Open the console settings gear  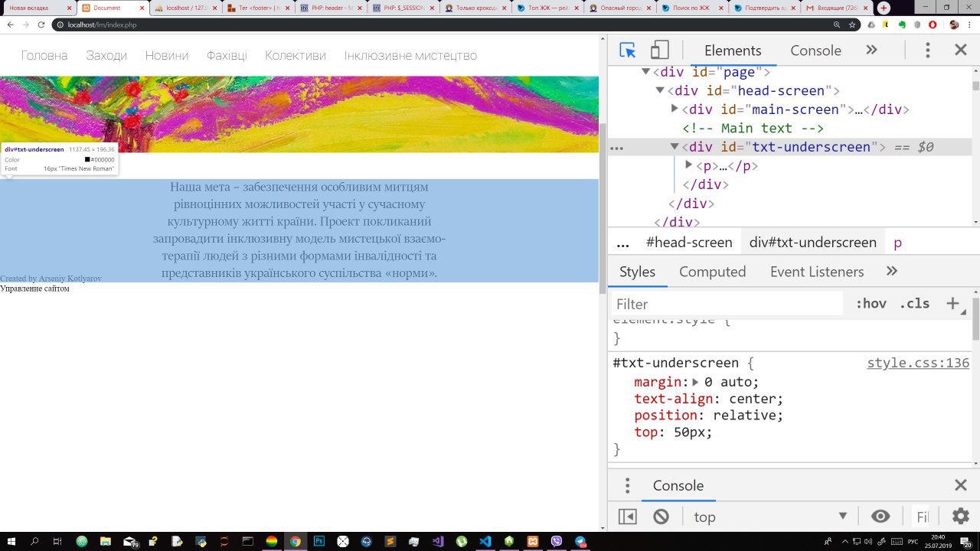pyautogui.click(x=961, y=517)
